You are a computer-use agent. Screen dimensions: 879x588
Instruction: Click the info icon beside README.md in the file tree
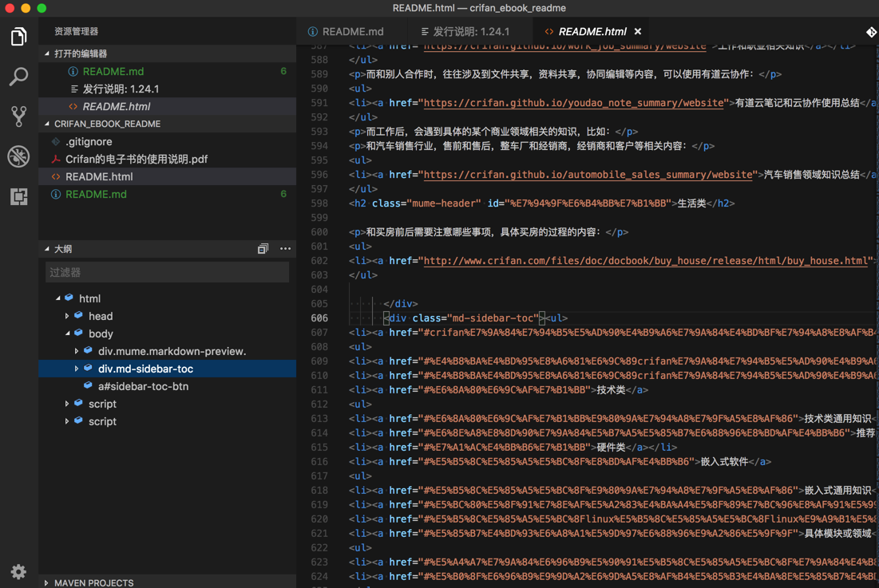56,195
